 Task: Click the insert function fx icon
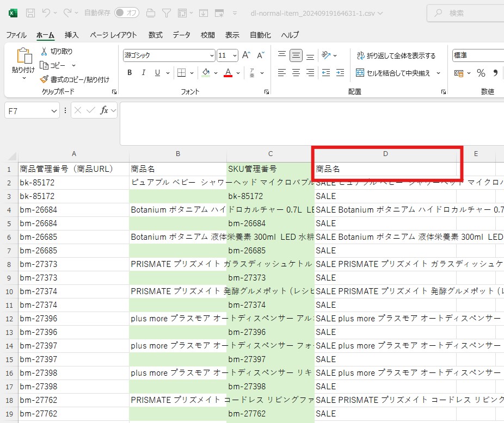[104, 110]
